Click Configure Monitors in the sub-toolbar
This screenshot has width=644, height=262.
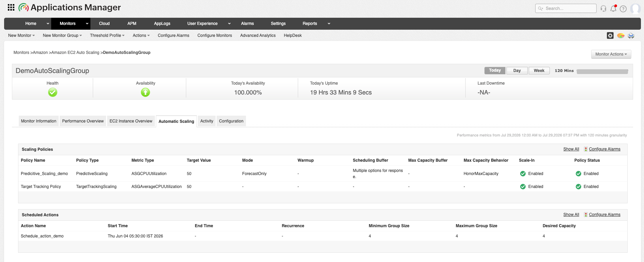pos(215,35)
